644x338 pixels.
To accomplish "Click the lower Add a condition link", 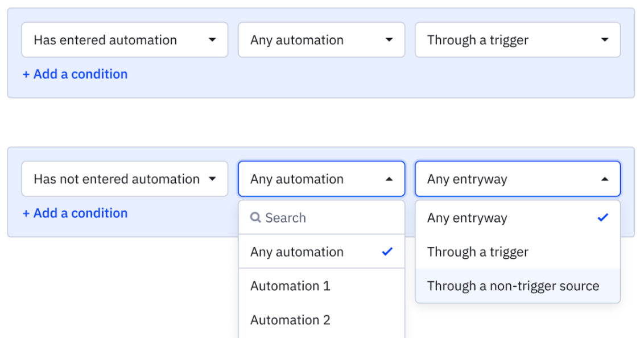I will click(75, 213).
